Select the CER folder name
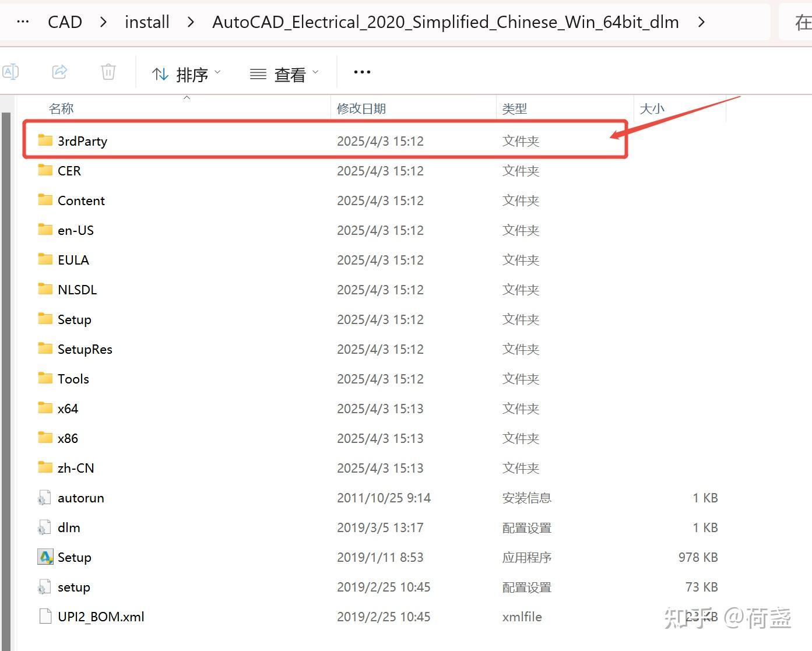Screen dimensions: 812x651 tap(69, 171)
